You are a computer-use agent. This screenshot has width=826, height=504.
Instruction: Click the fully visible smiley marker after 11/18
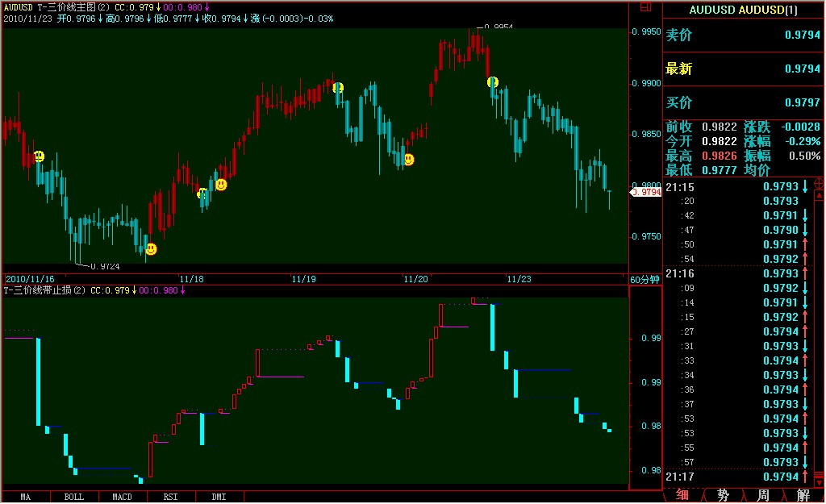221,185
